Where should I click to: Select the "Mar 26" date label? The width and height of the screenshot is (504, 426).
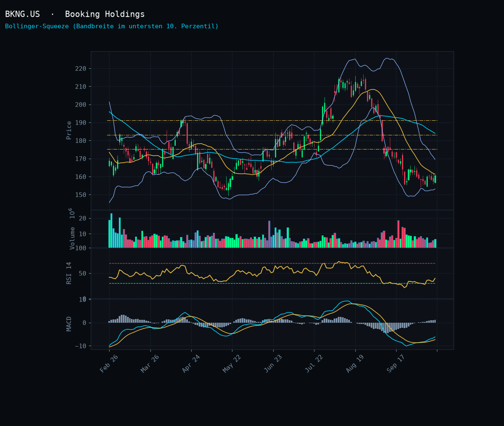click(x=150, y=364)
